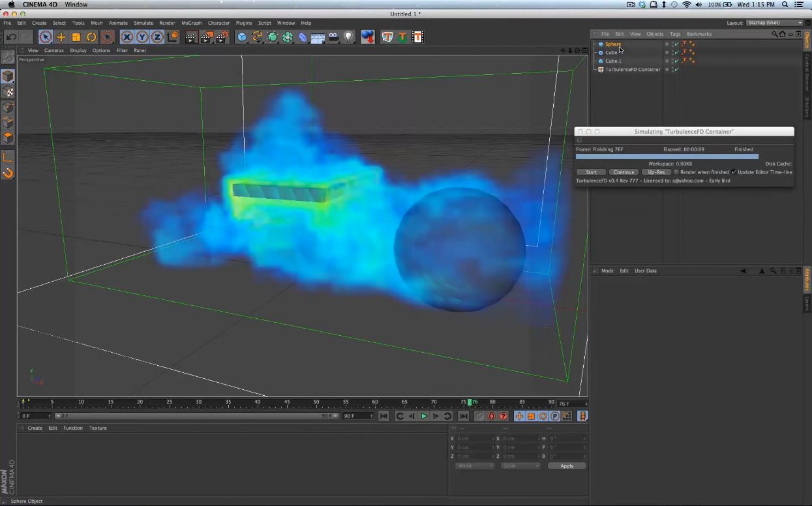The image size is (812, 506).
Task: Lock the Z axis in the toolbar
Action: tap(158, 37)
